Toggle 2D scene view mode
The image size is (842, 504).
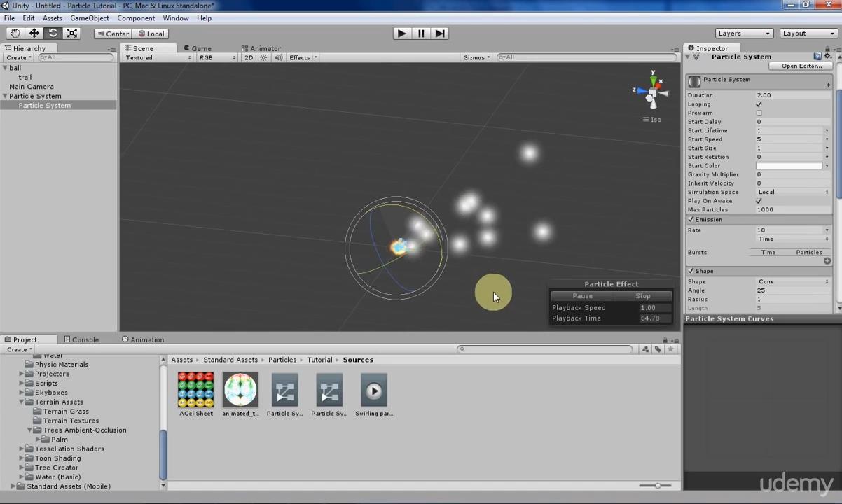249,57
